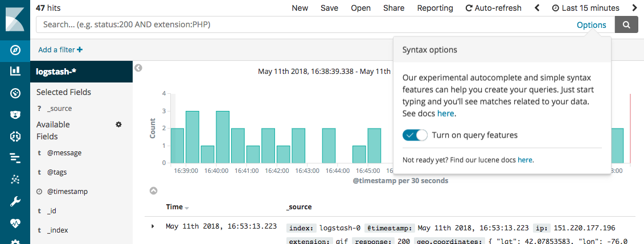Step time range forward
The width and height of the screenshot is (644, 244).
tap(634, 8)
